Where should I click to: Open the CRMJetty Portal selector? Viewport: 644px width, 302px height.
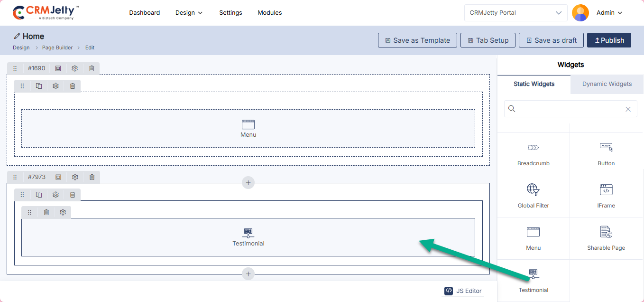coord(515,13)
